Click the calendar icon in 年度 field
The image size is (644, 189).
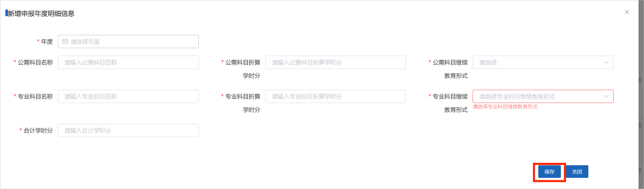(x=65, y=42)
